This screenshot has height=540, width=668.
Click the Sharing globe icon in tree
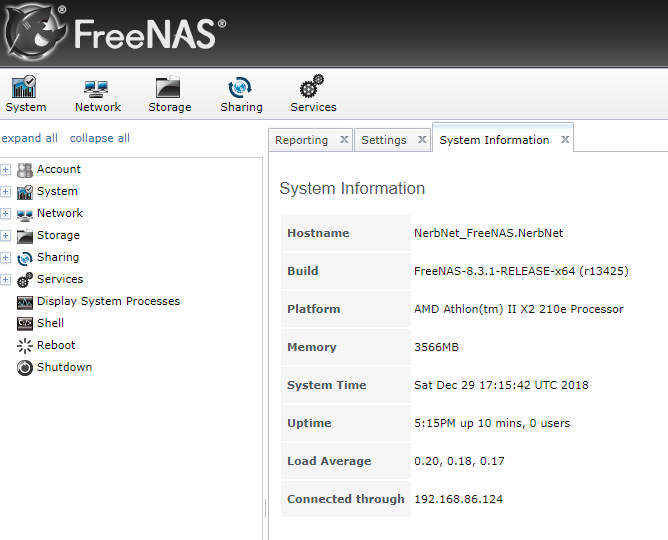tap(25, 258)
